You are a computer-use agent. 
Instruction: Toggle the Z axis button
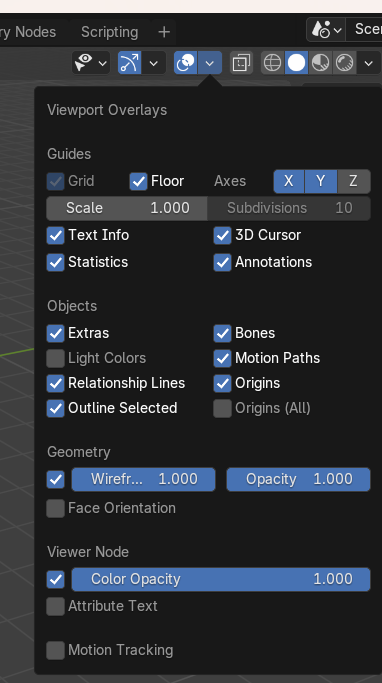(x=354, y=181)
